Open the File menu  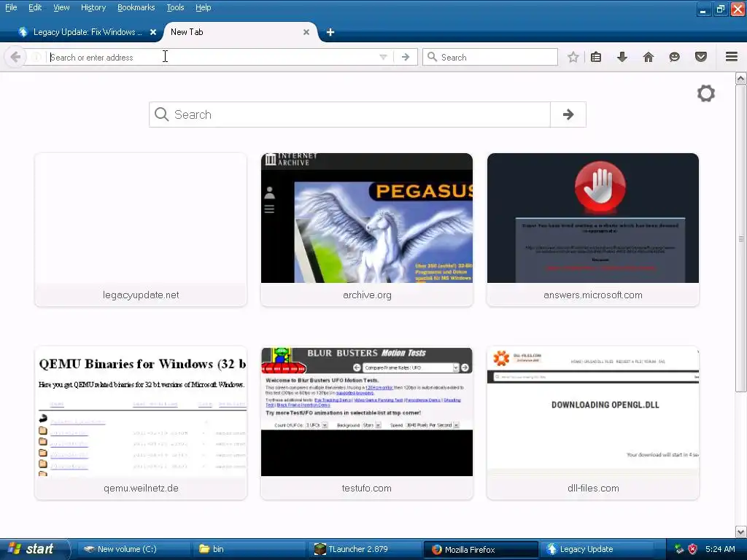pos(11,7)
